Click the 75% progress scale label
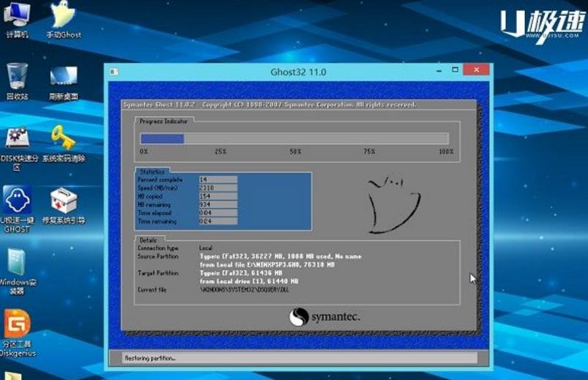Viewport: 588px width, 380px height. 369,152
